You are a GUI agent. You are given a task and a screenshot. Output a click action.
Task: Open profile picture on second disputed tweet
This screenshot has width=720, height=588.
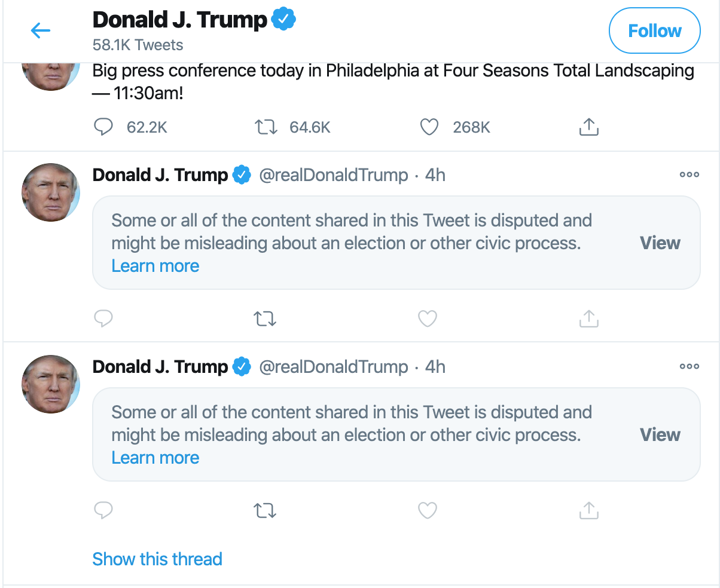(x=51, y=384)
